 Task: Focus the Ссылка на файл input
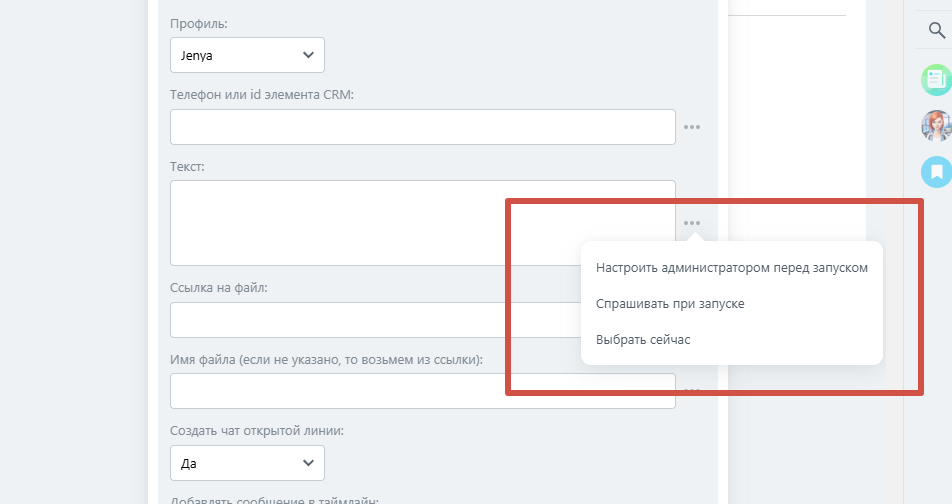375,320
